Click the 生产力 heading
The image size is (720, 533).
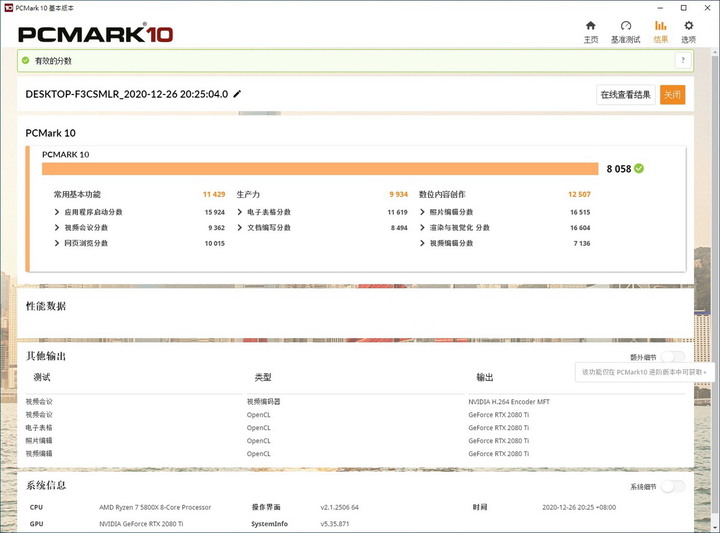coord(248,194)
